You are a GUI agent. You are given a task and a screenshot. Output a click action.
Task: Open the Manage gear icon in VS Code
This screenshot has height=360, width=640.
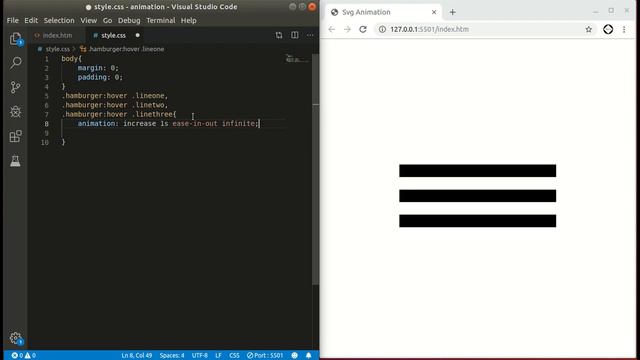pyautogui.click(x=16, y=338)
